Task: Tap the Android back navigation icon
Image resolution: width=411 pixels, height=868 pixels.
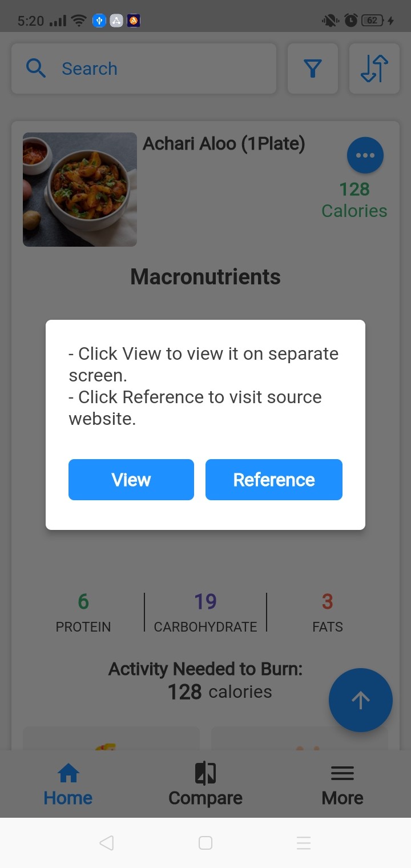Action: click(x=106, y=843)
